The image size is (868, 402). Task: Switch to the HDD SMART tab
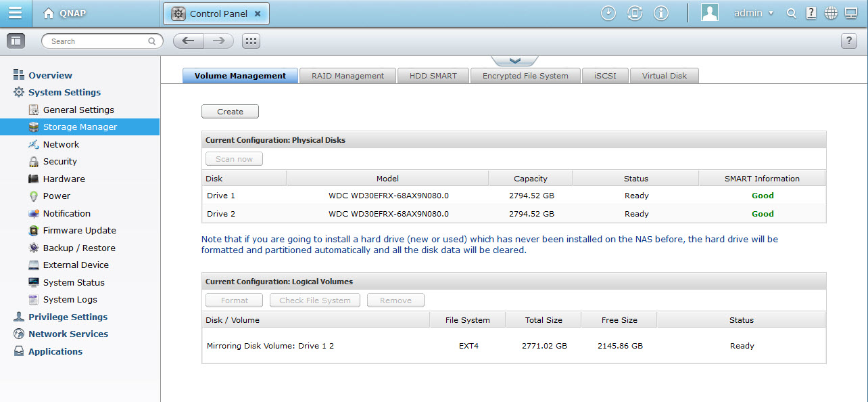433,76
